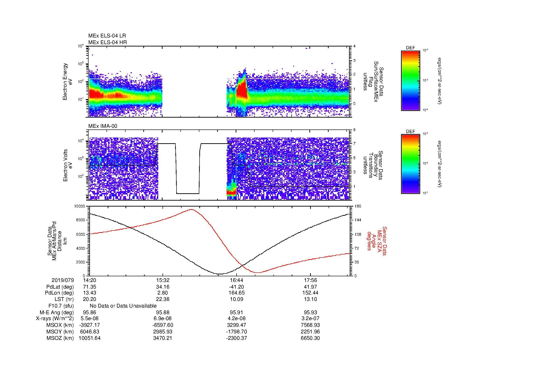Click PdLat value 71.35
Image resolution: width=555 pixels, height=392 pixels.
[89, 287]
